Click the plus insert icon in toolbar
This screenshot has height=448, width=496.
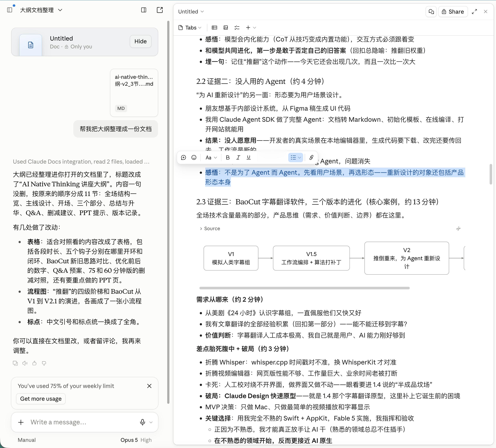tap(248, 27)
